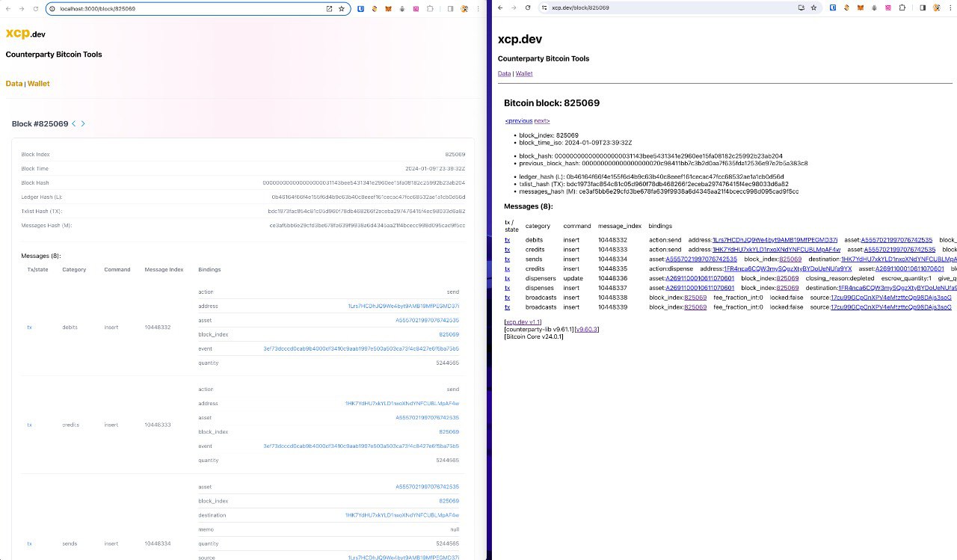Open Extensions puzzle icon in right window

pos(902,7)
